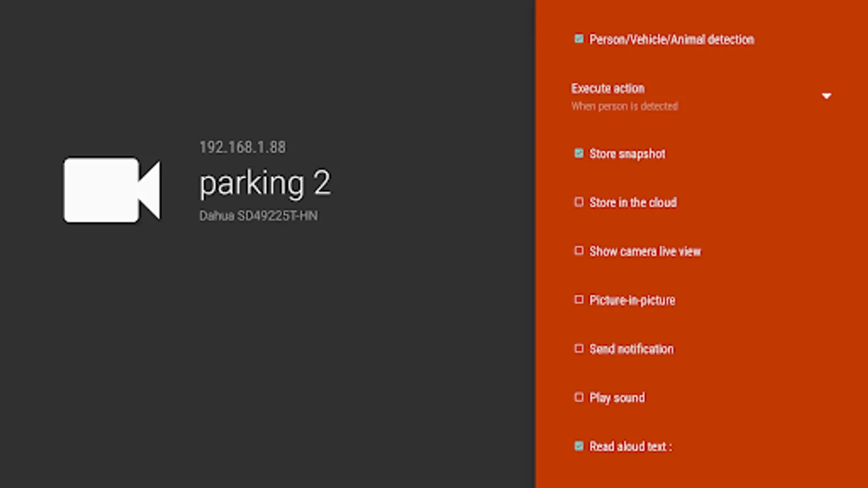Click the Execute action heading
Image resolution: width=868 pixels, height=488 pixels.
click(x=608, y=88)
